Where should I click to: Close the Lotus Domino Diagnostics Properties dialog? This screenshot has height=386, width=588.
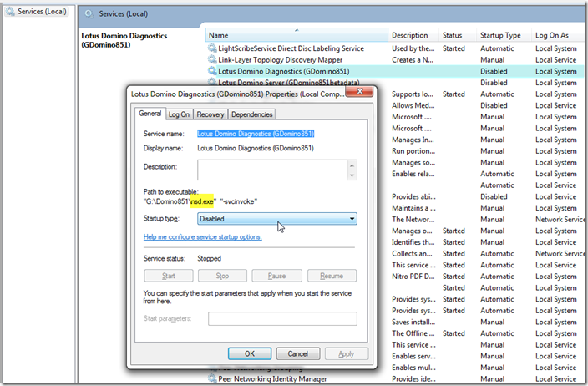click(x=359, y=91)
